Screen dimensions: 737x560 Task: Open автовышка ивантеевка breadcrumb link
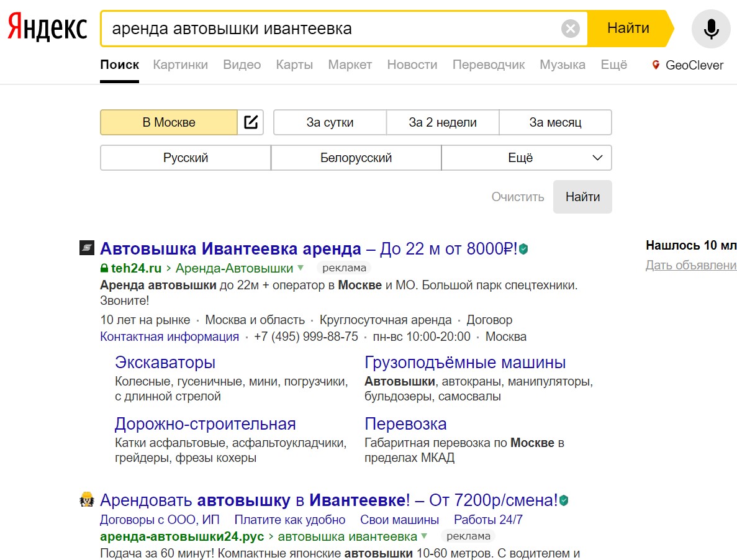point(347,536)
